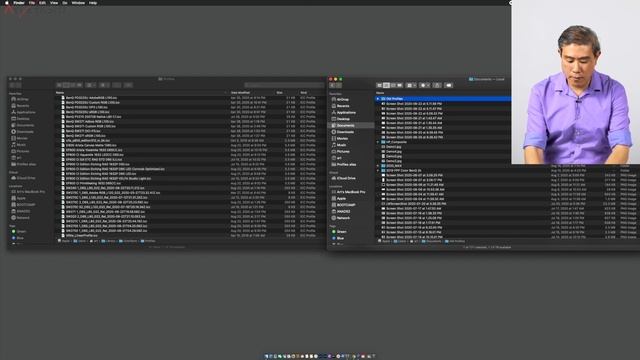Switch Profiles window to gallery view

79,85
